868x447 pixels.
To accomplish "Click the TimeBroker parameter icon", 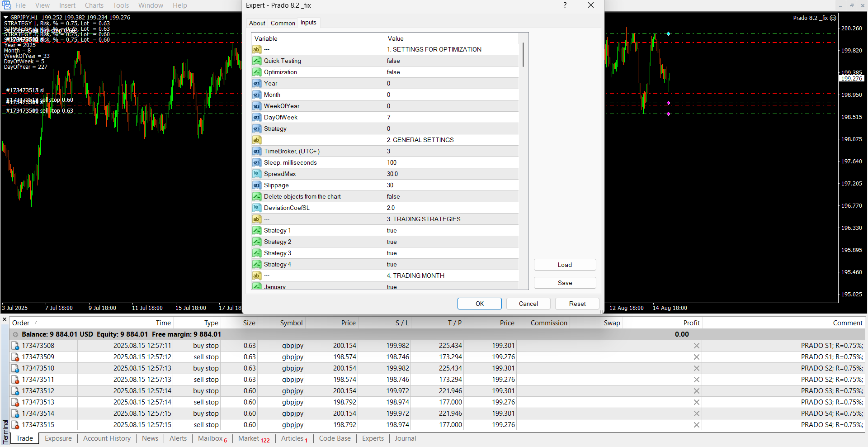I will click(x=257, y=151).
